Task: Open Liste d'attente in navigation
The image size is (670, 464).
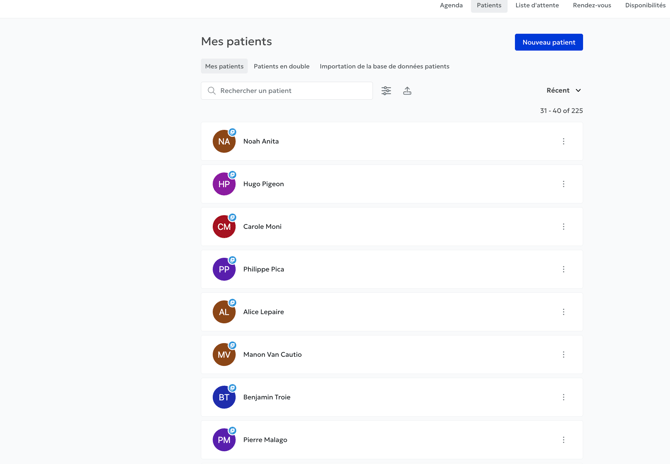Action: (537, 6)
